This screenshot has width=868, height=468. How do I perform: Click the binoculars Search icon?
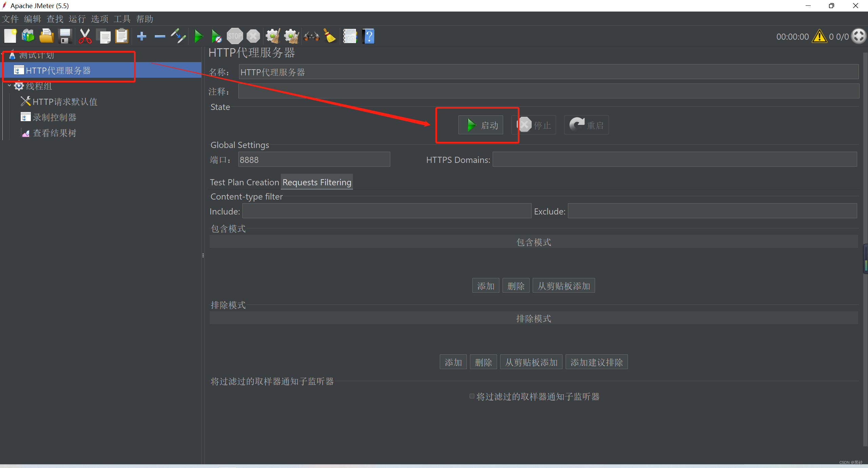(311, 36)
